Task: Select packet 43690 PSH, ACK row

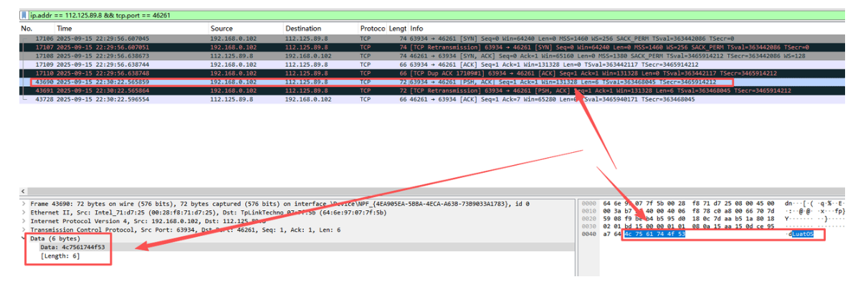Action: pyautogui.click(x=431, y=82)
